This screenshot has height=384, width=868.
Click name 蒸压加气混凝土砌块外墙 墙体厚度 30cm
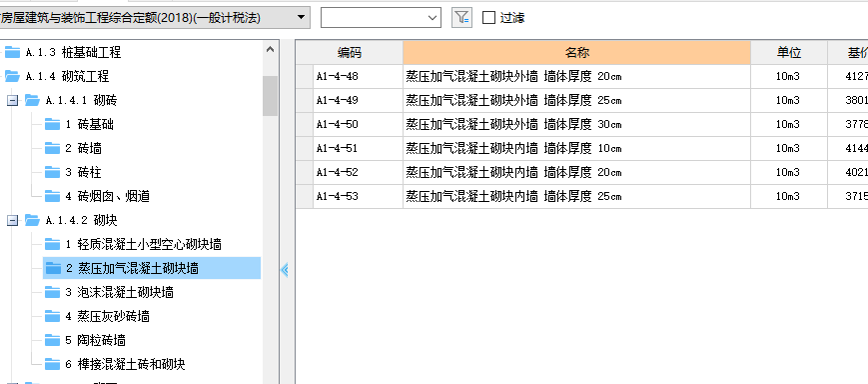(576, 125)
